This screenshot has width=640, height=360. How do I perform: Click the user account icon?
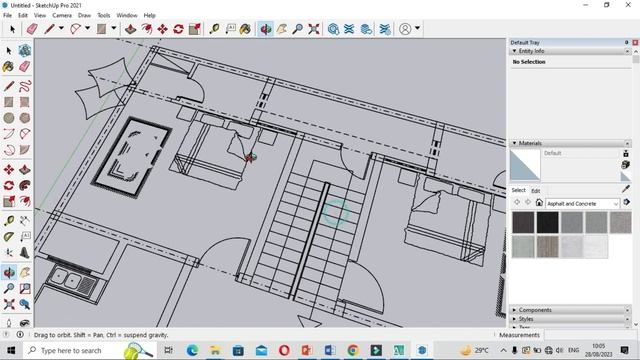click(x=405, y=29)
